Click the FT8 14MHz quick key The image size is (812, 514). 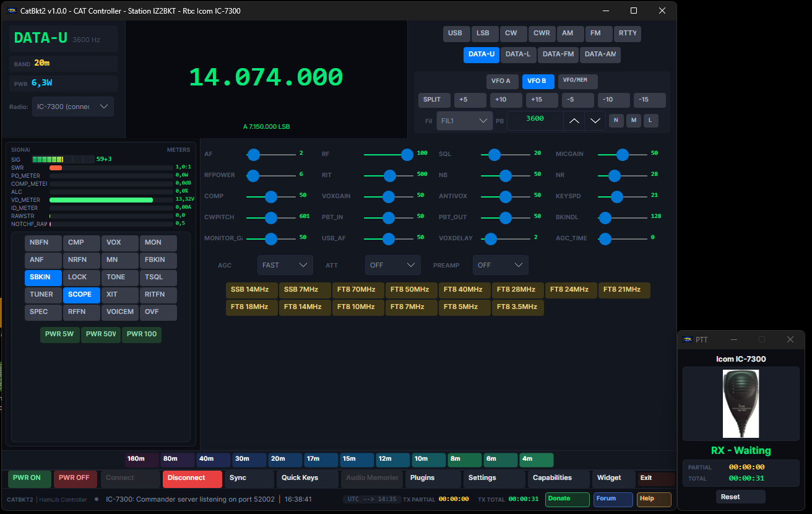305,308
